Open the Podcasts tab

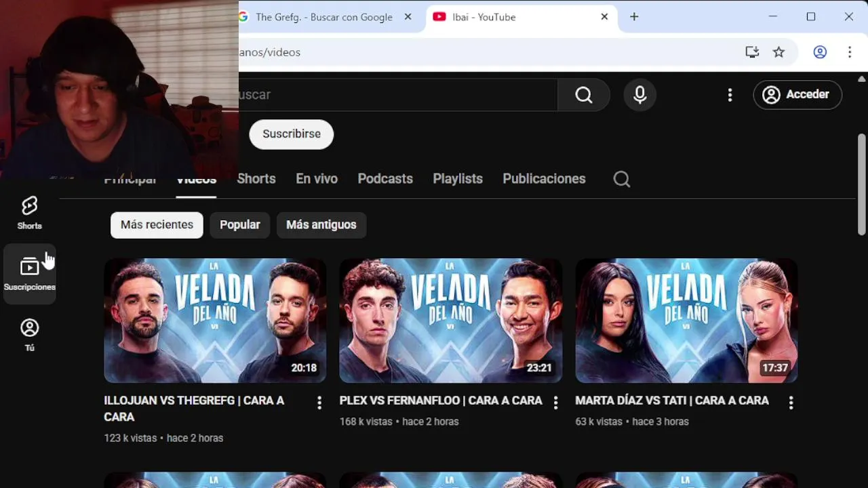[x=385, y=179]
